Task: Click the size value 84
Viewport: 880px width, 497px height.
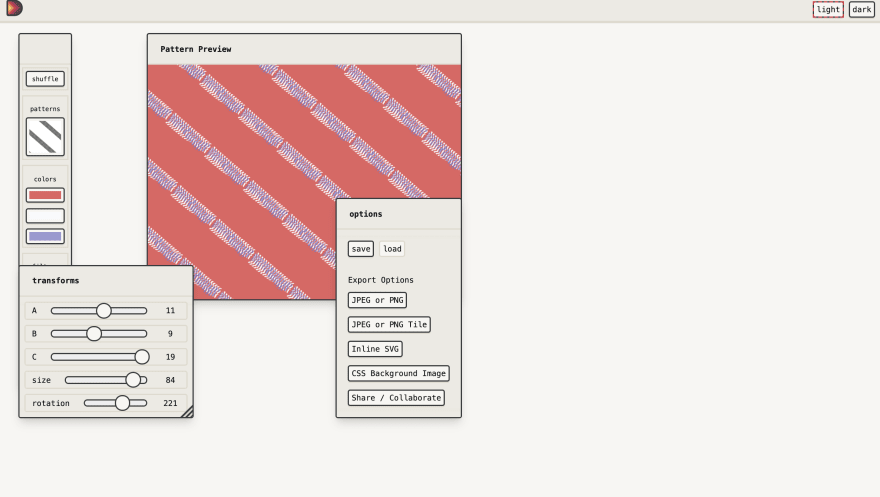Action: tap(170, 380)
